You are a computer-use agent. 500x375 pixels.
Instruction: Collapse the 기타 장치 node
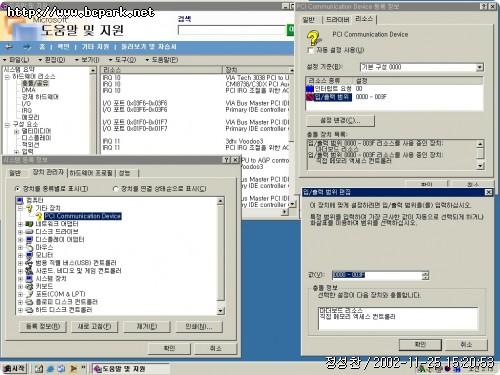tap(20, 208)
